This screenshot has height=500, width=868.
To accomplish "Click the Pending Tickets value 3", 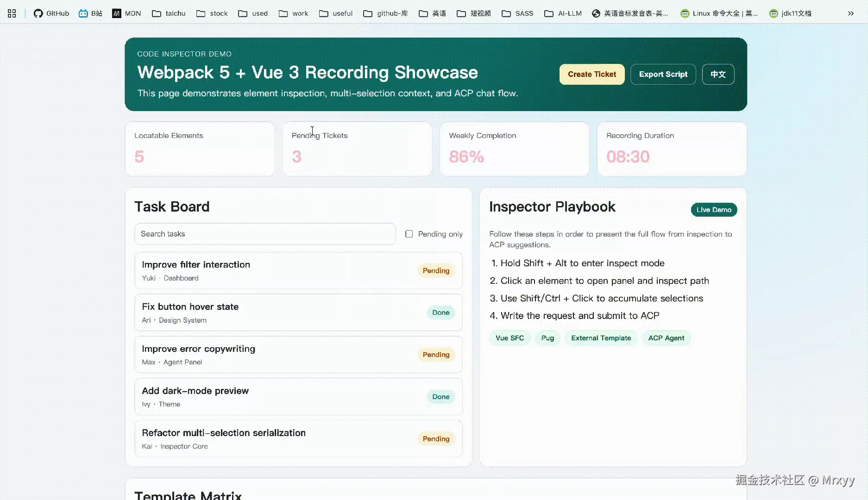I will click(x=297, y=157).
